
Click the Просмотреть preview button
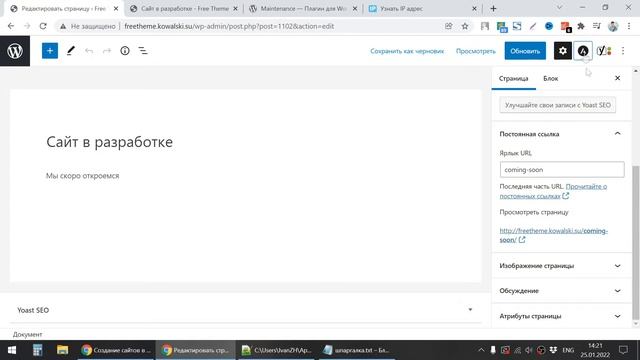tap(476, 51)
